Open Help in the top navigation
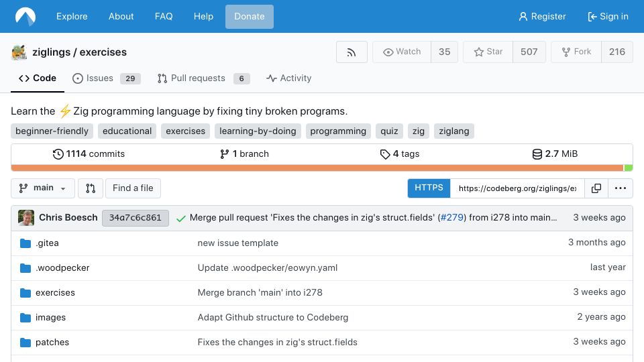Viewport: 644px width, 362px height. coord(203,16)
